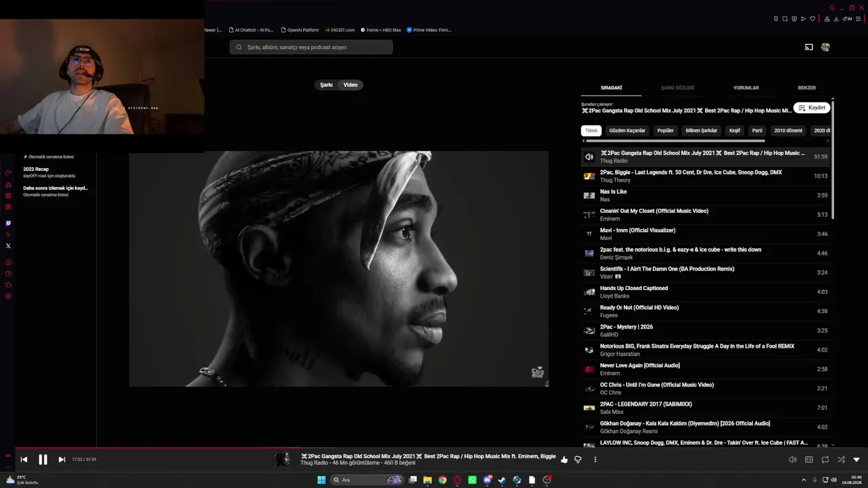Skip to the next track
The image size is (868, 488).
(62, 460)
